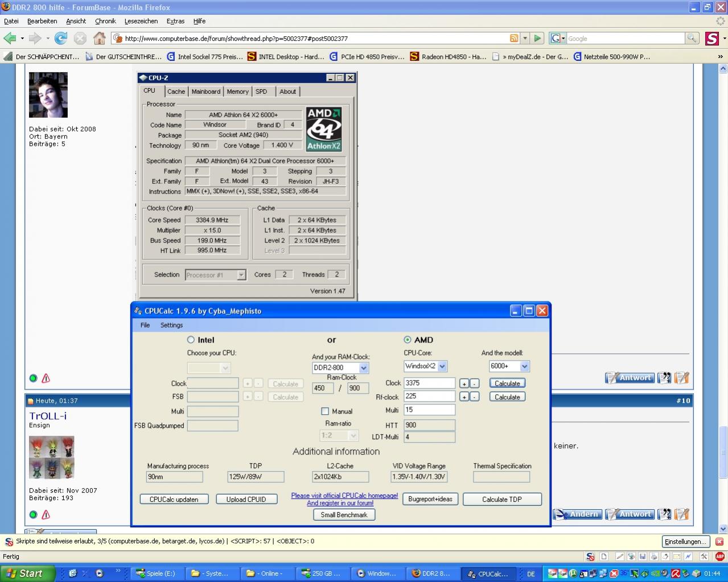Tick the Manual checkbox in CPUCalc
The height and width of the screenshot is (582, 728).
point(325,411)
